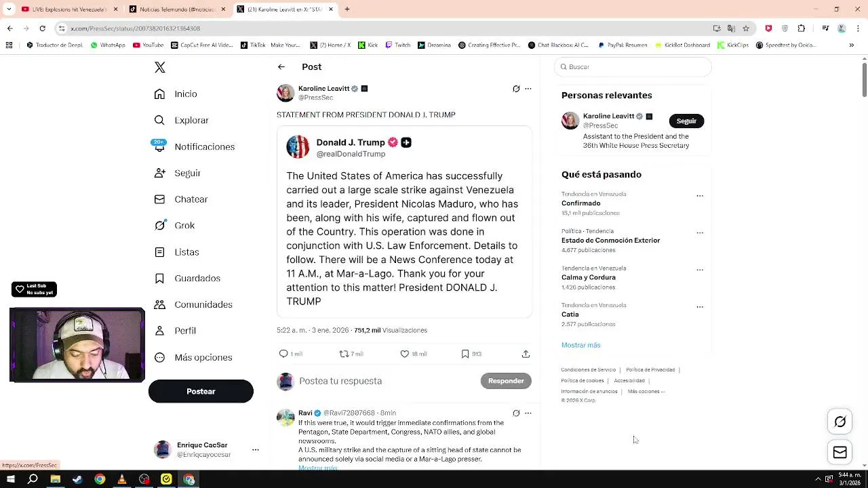Open the reply comment icon
868x488 pixels.
(x=283, y=354)
